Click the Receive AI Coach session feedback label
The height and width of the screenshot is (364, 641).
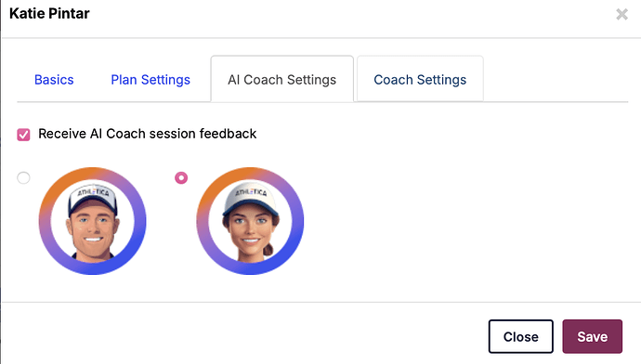click(147, 134)
